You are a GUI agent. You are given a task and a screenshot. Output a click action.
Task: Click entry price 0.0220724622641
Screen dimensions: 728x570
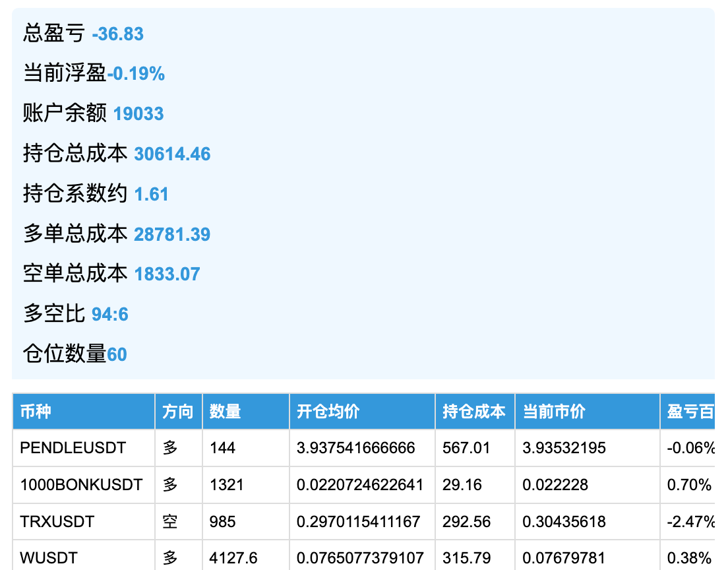point(360,484)
